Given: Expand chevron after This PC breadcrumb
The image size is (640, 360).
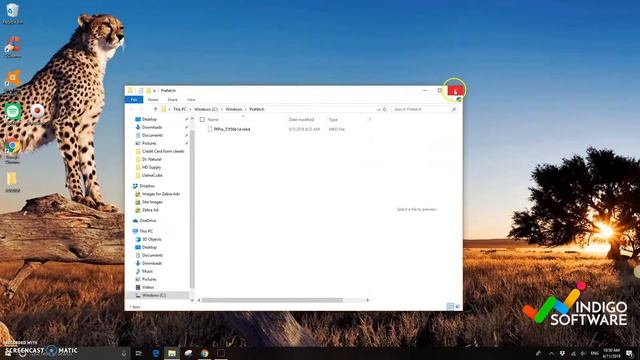Looking at the screenshot, I should tap(190, 109).
